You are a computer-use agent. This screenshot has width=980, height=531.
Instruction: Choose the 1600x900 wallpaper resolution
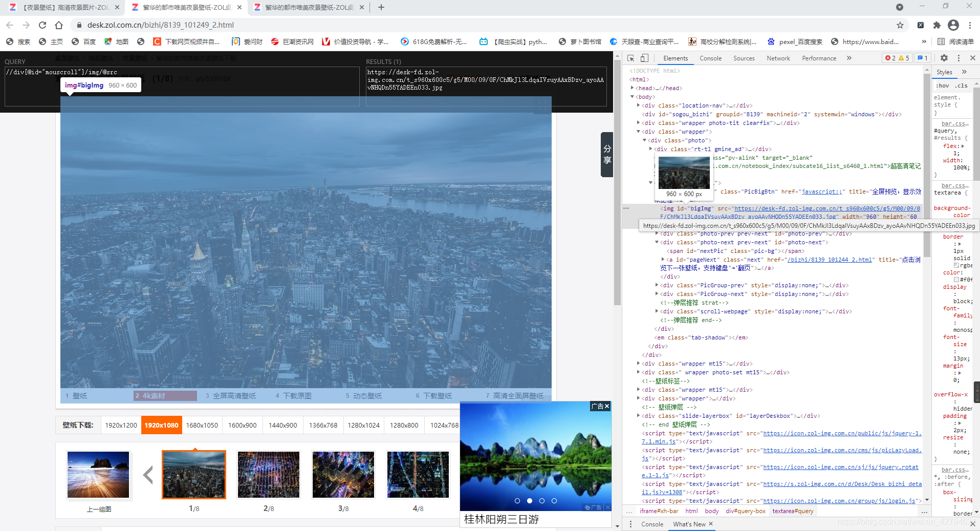point(243,425)
